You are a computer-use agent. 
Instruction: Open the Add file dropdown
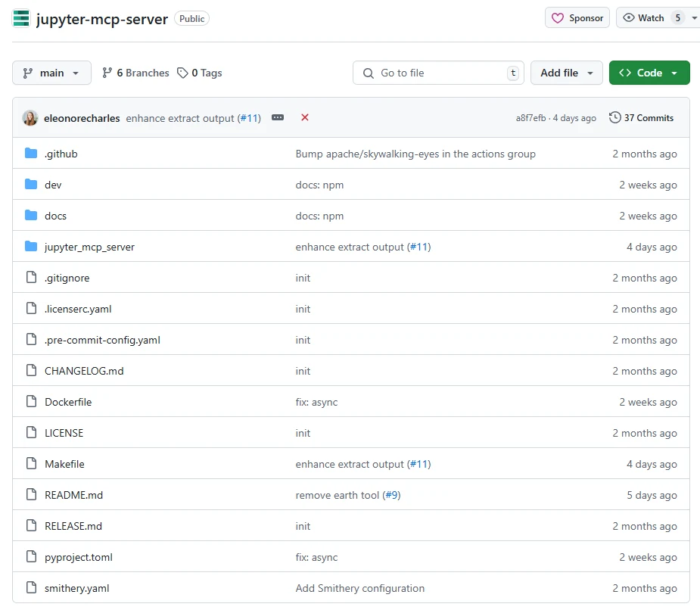coord(566,73)
